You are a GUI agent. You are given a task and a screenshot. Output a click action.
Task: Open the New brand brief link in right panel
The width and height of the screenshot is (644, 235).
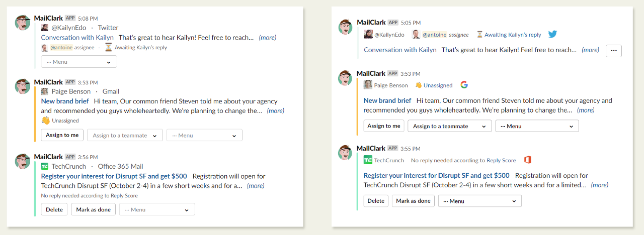click(387, 100)
